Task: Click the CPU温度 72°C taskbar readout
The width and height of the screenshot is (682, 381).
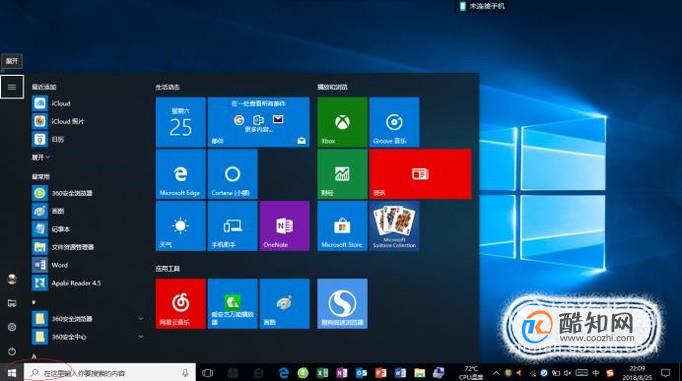Action: click(x=471, y=373)
